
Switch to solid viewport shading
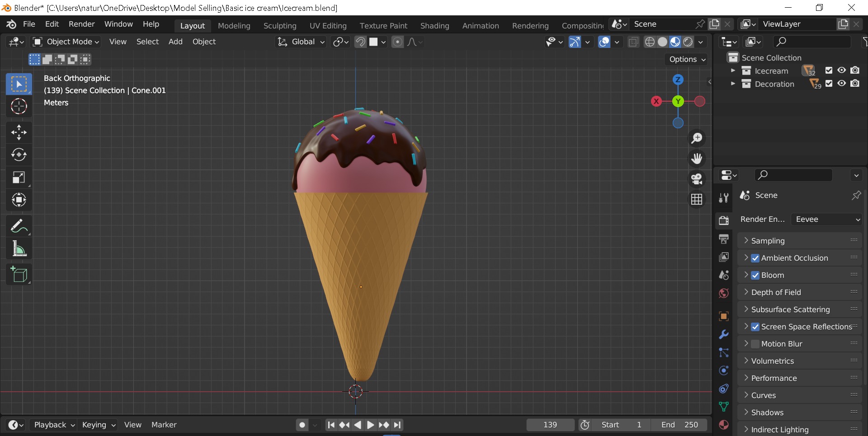click(x=662, y=42)
